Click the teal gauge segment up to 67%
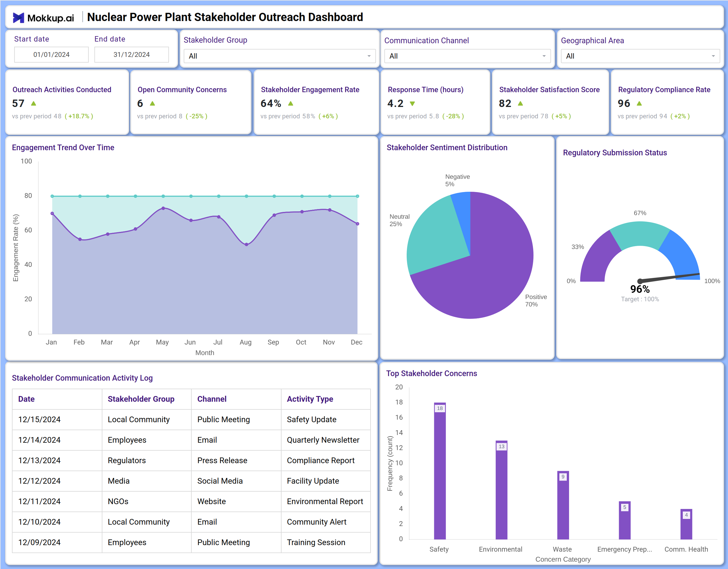The width and height of the screenshot is (728, 569). 640,234
